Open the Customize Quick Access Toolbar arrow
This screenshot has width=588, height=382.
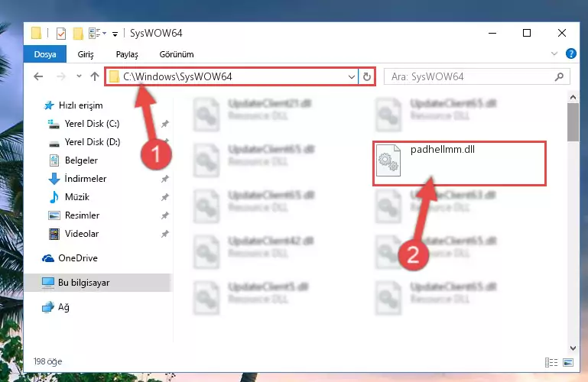coord(115,34)
